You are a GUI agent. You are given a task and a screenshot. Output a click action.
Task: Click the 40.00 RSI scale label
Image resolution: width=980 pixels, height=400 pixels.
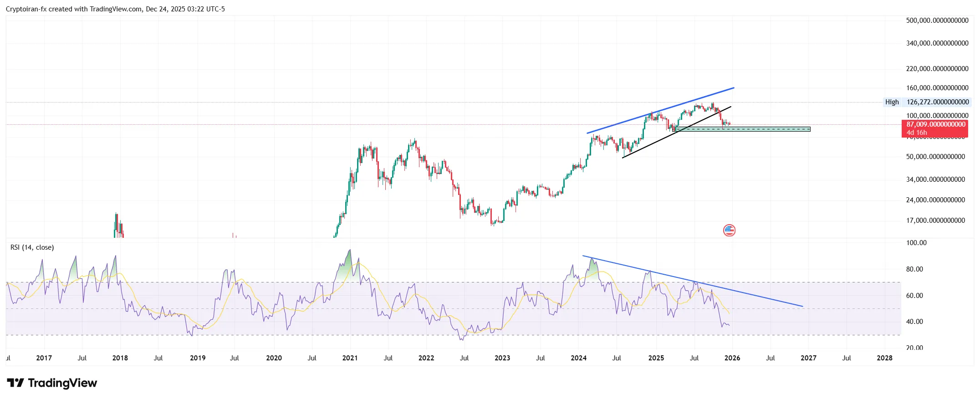pos(914,322)
